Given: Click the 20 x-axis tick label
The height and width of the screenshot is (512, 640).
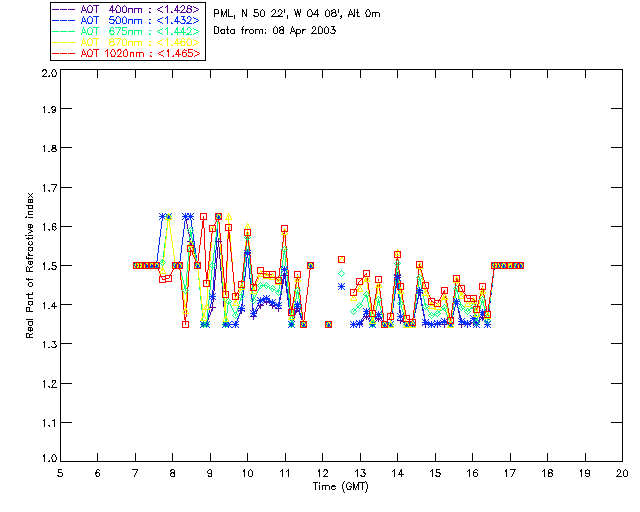Looking at the screenshot, I should (x=622, y=473).
